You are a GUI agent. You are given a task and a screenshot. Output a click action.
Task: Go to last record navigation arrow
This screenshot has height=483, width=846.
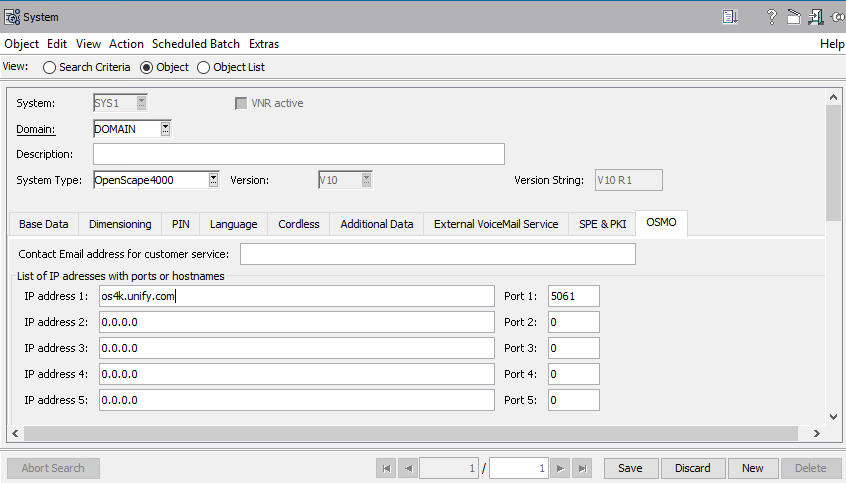point(582,468)
